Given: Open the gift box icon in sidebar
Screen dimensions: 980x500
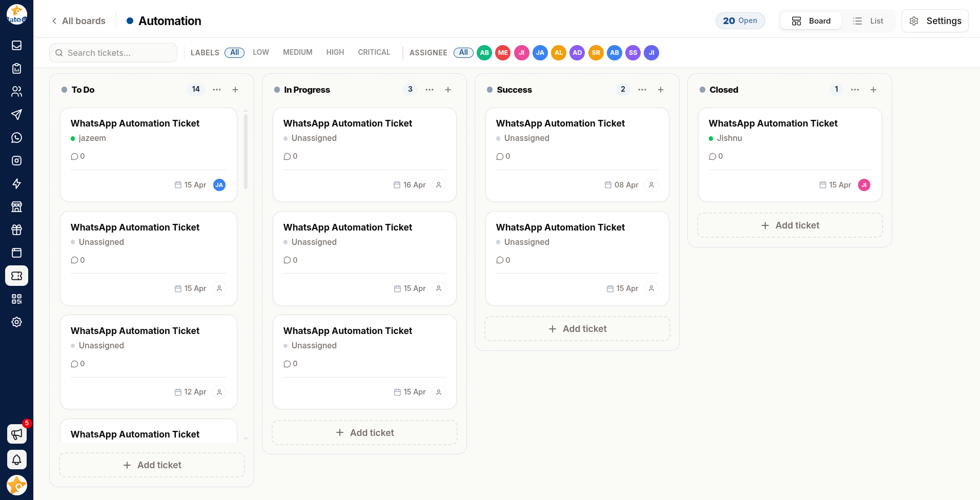Looking at the screenshot, I should 16,230.
